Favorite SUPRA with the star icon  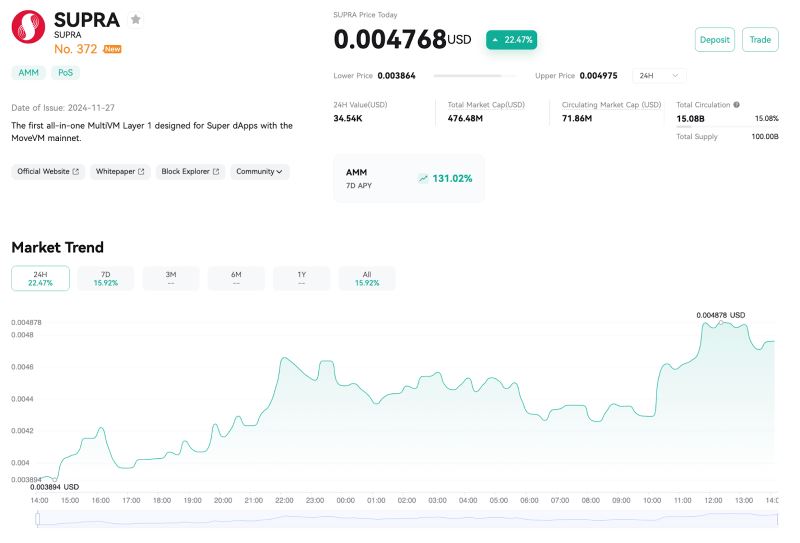pos(136,19)
